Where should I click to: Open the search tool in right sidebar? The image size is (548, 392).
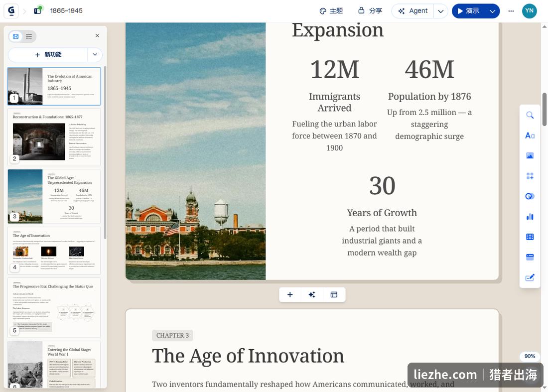[530, 115]
